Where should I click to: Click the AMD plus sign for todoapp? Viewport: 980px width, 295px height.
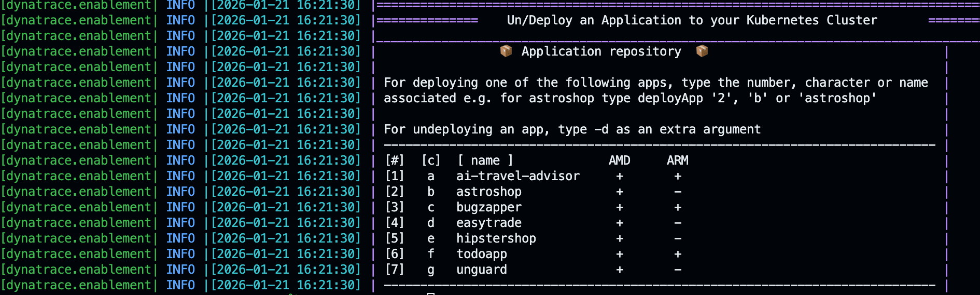point(619,254)
